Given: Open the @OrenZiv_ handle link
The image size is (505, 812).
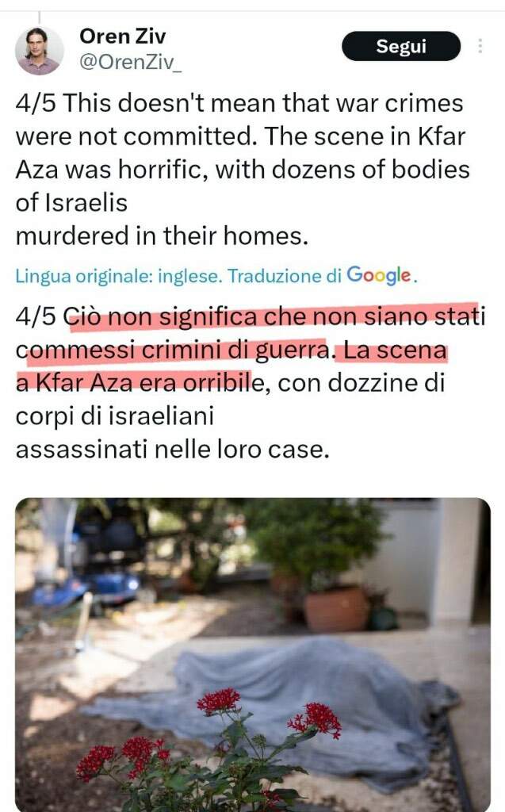Looking at the screenshot, I should pyautogui.click(x=130, y=62).
